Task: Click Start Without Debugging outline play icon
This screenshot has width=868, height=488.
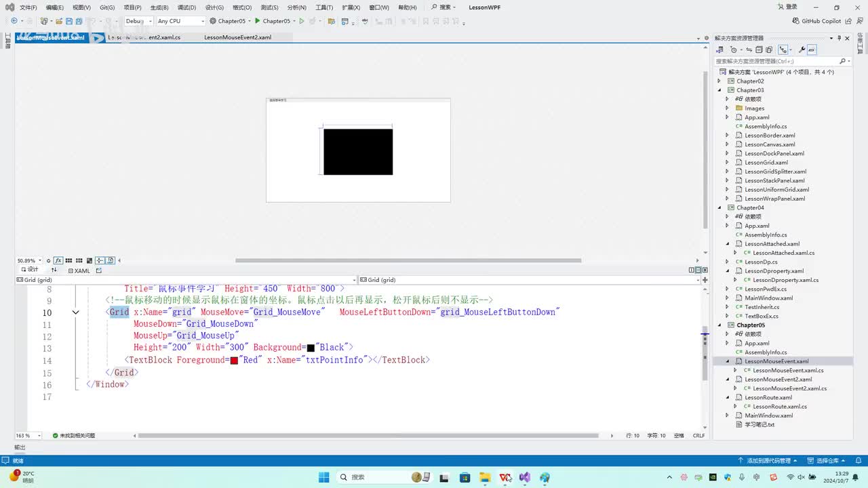Action: pyautogui.click(x=301, y=21)
